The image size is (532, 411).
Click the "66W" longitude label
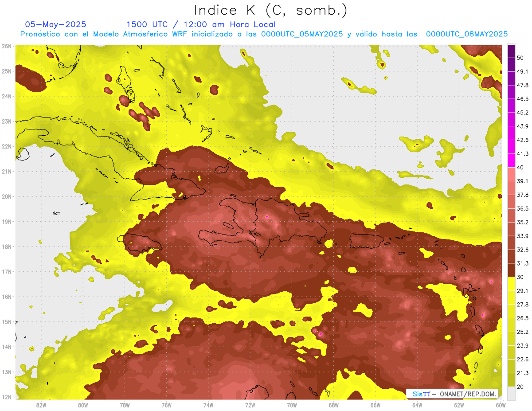pyautogui.click(x=376, y=405)
